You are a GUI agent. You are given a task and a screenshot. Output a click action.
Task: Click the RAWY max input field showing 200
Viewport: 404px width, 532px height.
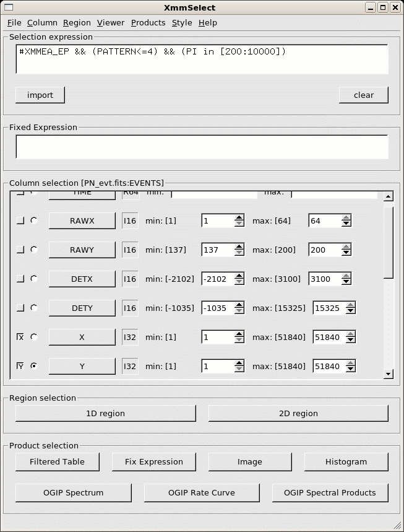325,250
